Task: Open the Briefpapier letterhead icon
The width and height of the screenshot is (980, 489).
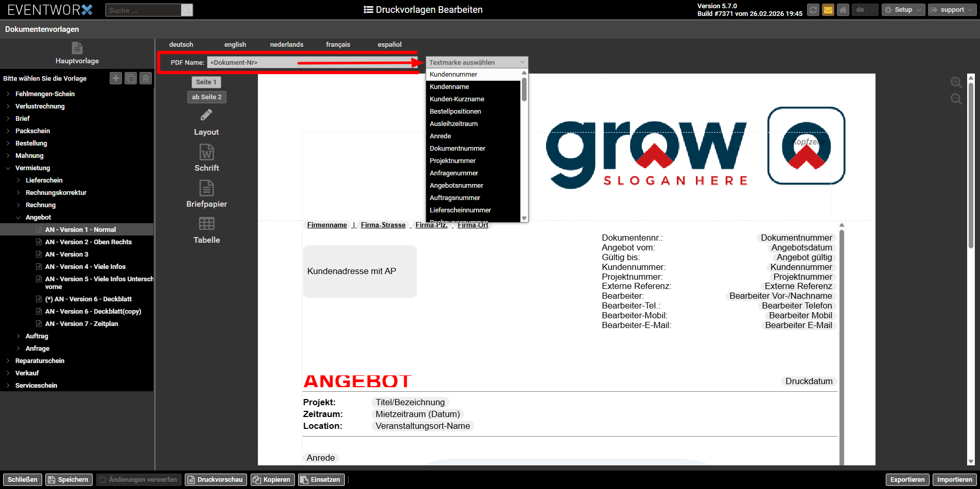Action: 206,188
